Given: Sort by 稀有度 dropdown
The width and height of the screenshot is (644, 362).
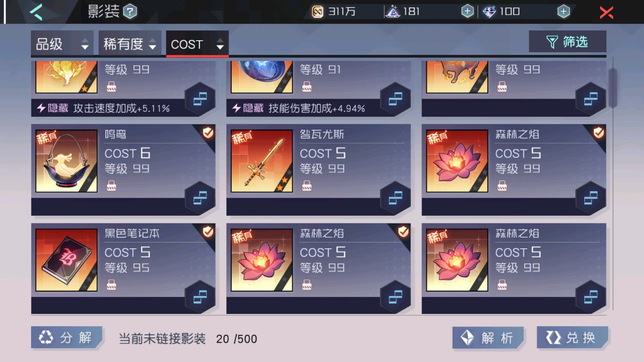Looking at the screenshot, I should coord(130,44).
